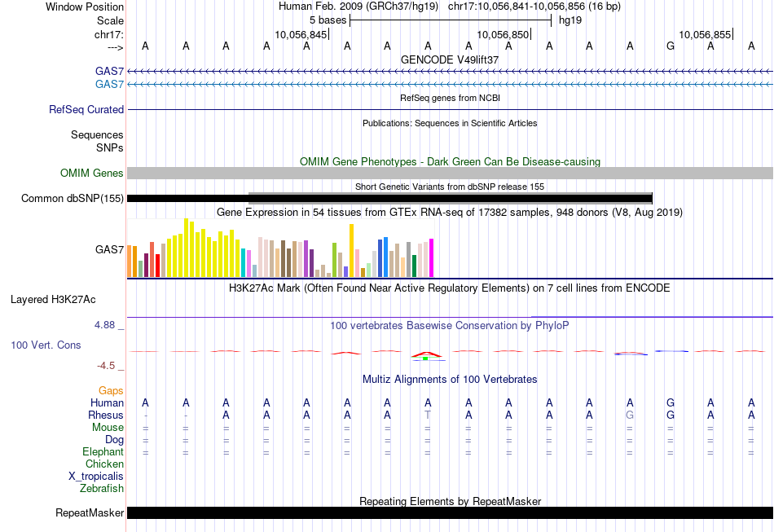Open the RefSeq Curated track label
The height and width of the screenshot is (532, 774).
(x=86, y=109)
